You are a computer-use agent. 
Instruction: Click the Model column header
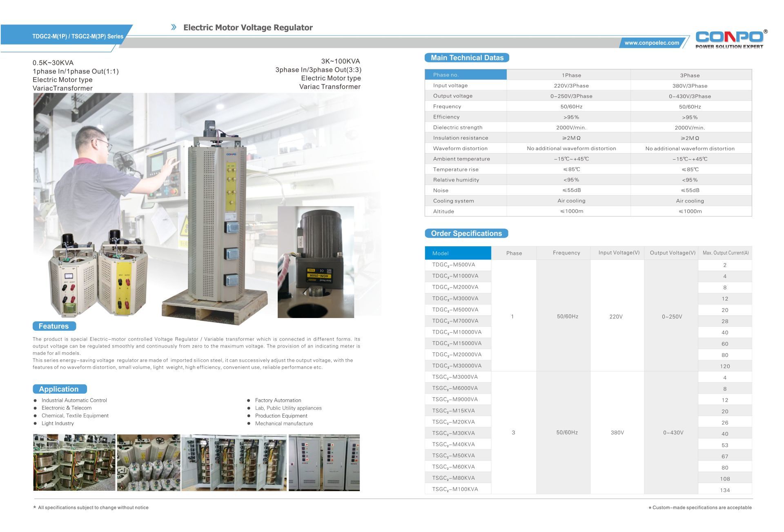point(458,253)
